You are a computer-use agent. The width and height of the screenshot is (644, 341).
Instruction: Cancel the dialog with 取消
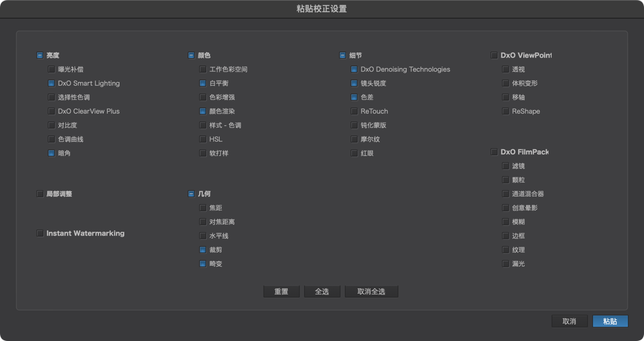coord(570,321)
